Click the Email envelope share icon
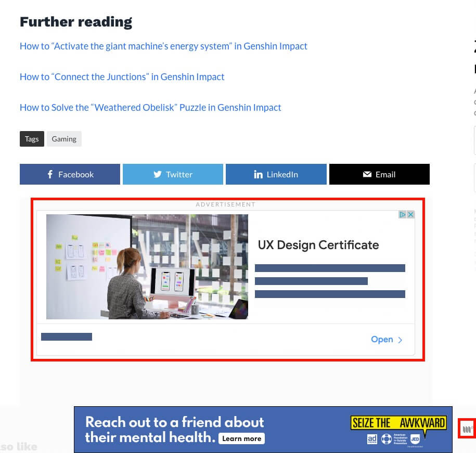The width and height of the screenshot is (476, 453). [x=367, y=174]
